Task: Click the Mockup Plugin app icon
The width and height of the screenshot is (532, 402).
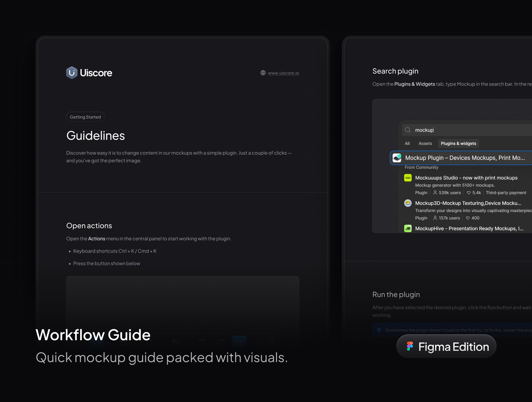Action: pos(397,158)
